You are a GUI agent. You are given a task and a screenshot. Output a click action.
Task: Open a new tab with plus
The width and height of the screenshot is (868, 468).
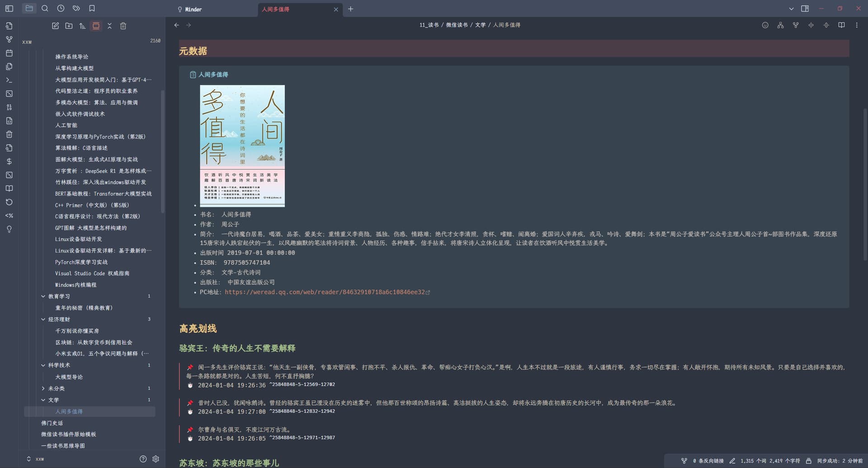(x=350, y=9)
